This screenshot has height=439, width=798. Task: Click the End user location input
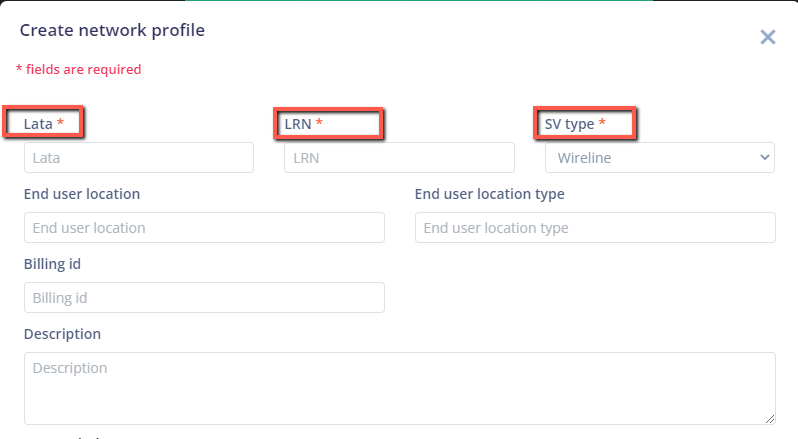tap(204, 228)
